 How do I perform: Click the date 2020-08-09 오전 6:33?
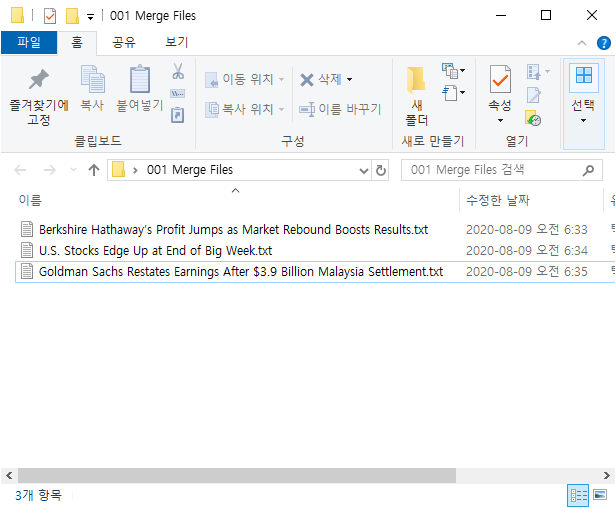tap(527, 229)
